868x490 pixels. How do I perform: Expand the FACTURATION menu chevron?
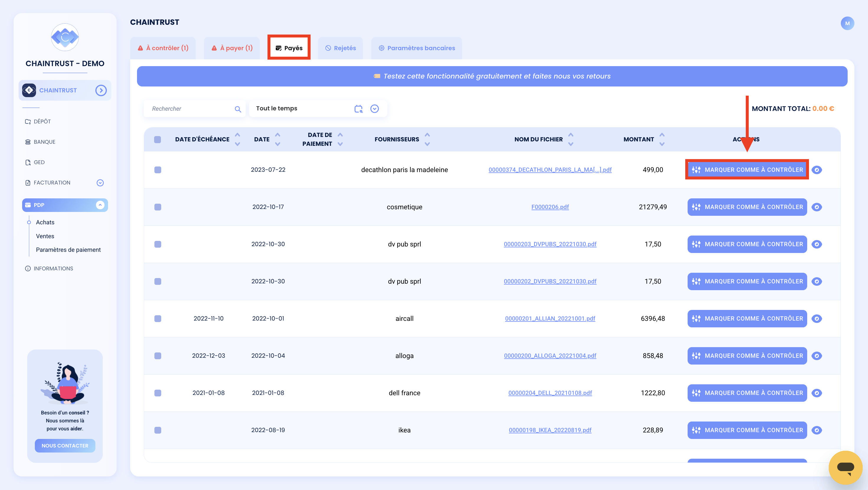tap(100, 183)
